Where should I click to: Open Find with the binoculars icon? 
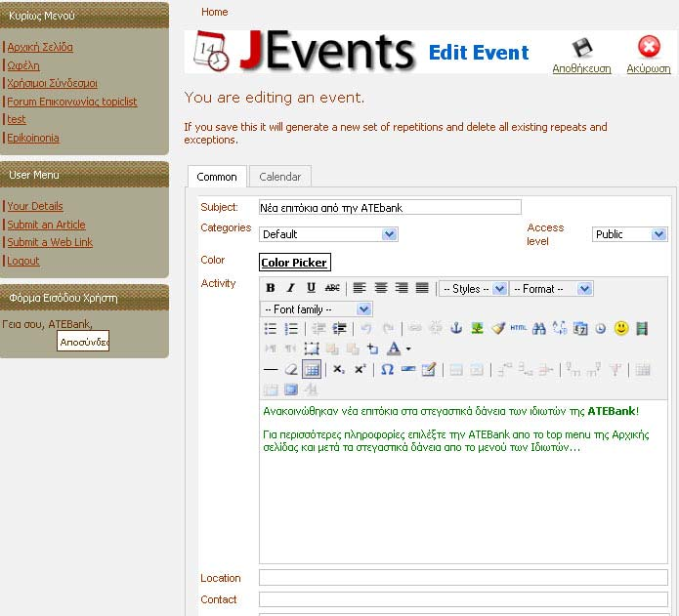[539, 328]
